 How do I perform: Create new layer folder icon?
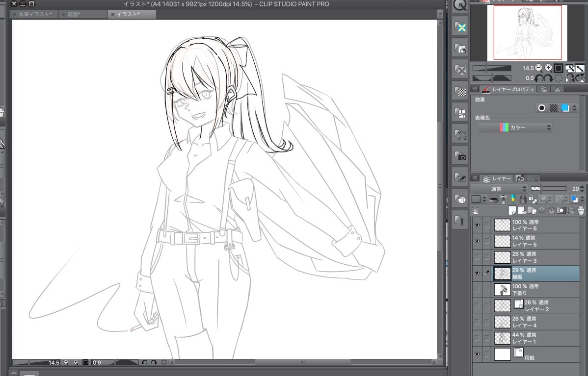click(x=532, y=210)
